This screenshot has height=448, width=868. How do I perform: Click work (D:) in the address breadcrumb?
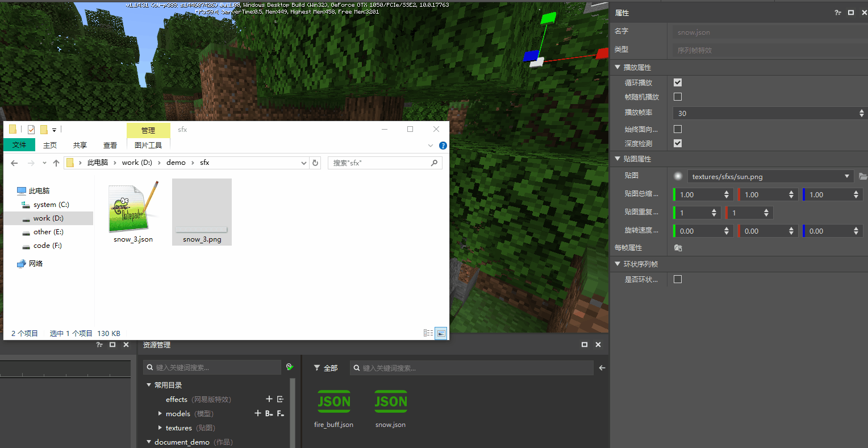pyautogui.click(x=137, y=163)
